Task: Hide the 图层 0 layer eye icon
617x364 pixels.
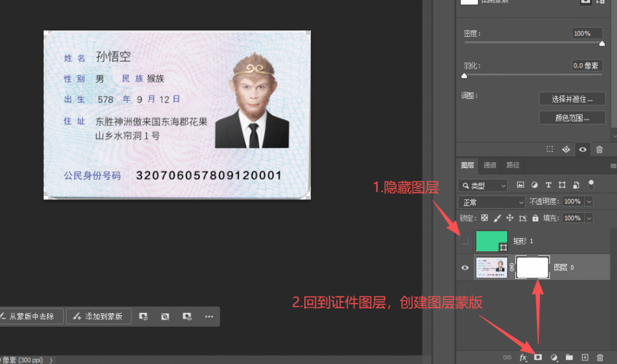Action: [x=465, y=268]
